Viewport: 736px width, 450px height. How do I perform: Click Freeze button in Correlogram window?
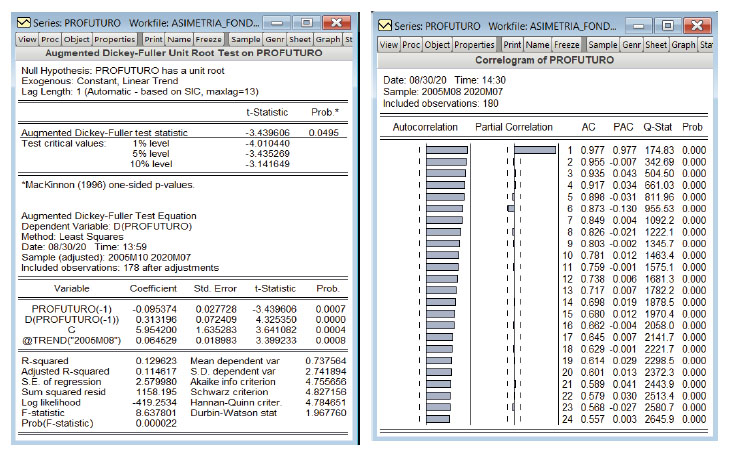(x=567, y=45)
